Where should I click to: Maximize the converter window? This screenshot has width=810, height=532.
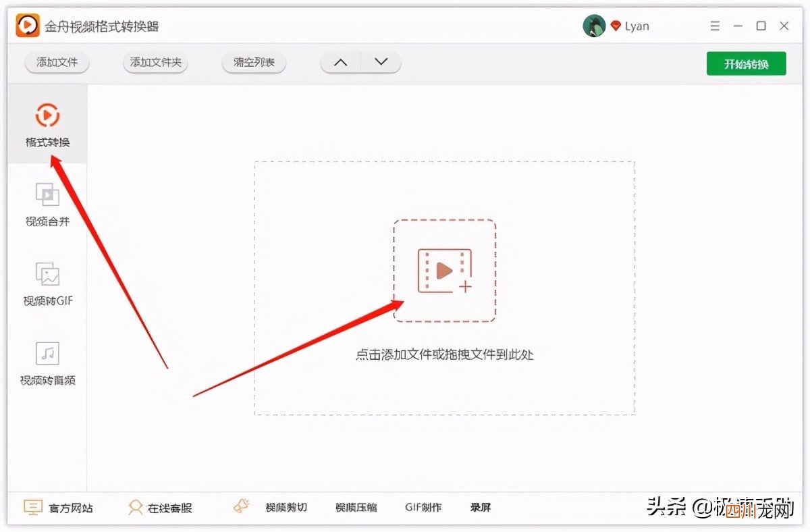tap(761, 26)
